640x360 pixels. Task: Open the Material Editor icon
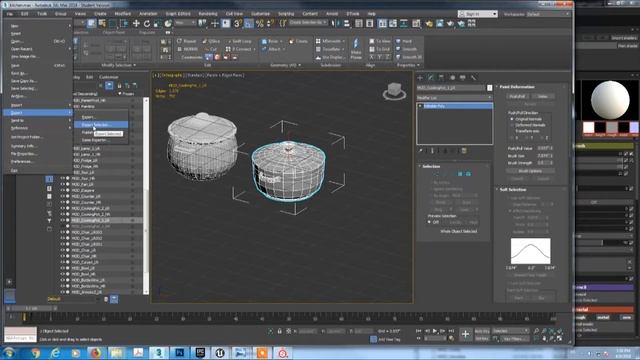pyautogui.click(x=416, y=24)
